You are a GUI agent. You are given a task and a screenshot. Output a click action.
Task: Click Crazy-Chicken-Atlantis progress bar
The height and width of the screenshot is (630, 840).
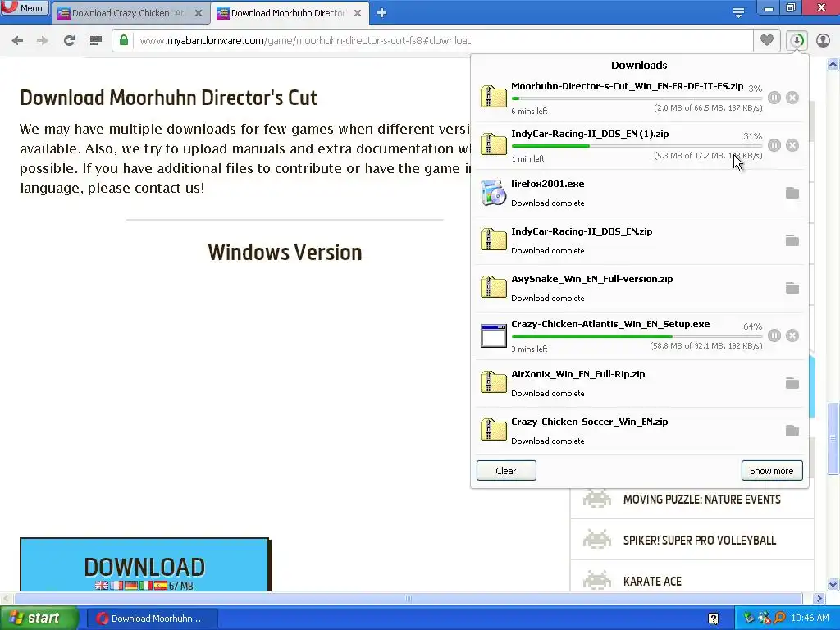coord(637,336)
